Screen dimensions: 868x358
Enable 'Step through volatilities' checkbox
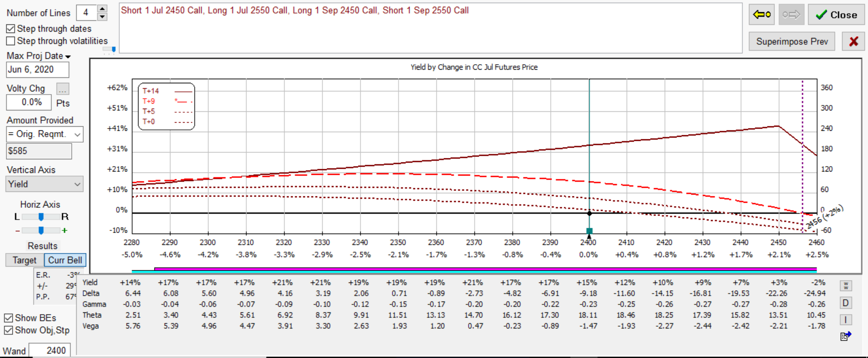tap(10, 41)
